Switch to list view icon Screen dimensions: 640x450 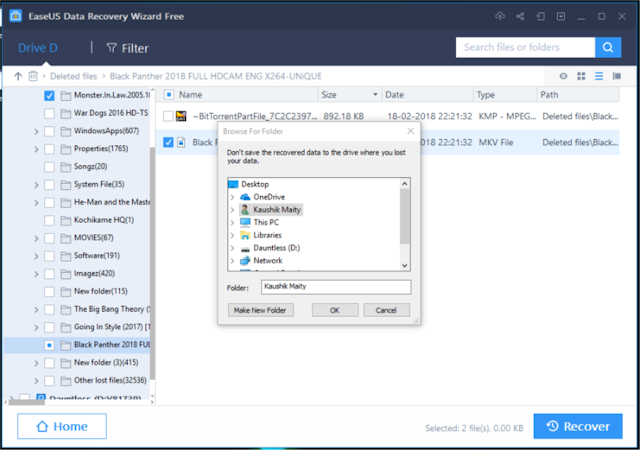coord(599,76)
